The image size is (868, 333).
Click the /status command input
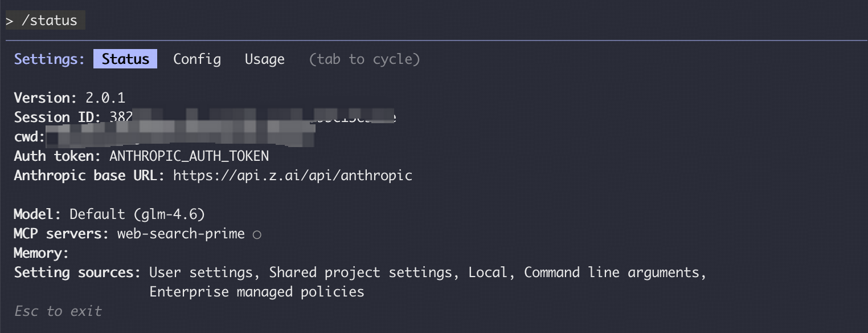click(49, 21)
